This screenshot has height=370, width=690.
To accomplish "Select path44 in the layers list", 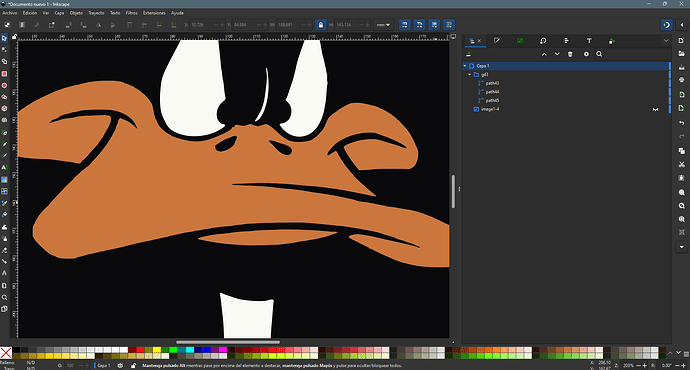I will click(x=492, y=92).
